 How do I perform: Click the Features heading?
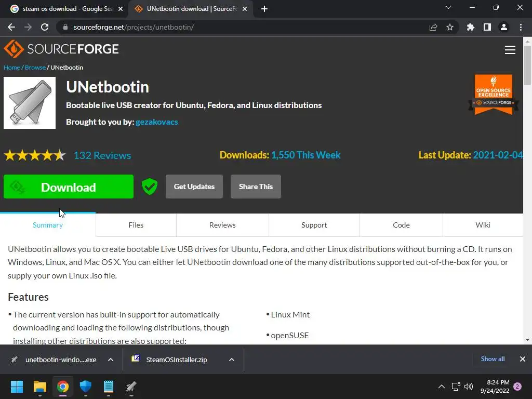click(28, 297)
